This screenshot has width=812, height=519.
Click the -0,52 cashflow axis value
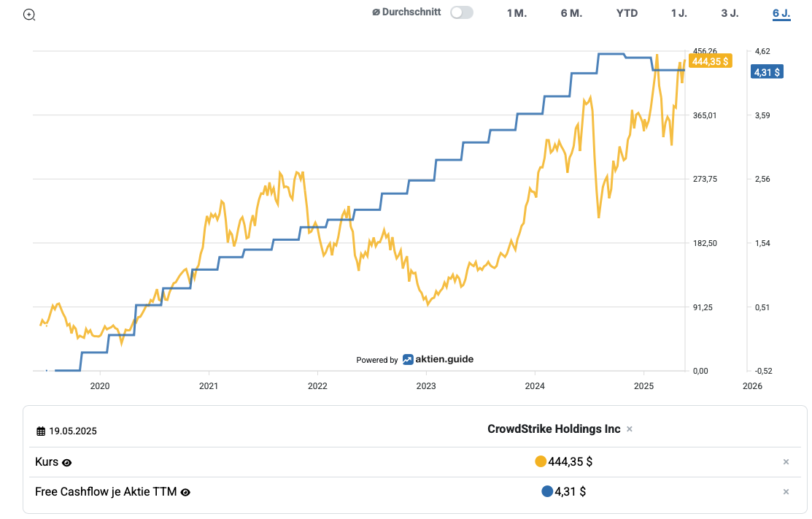point(763,371)
